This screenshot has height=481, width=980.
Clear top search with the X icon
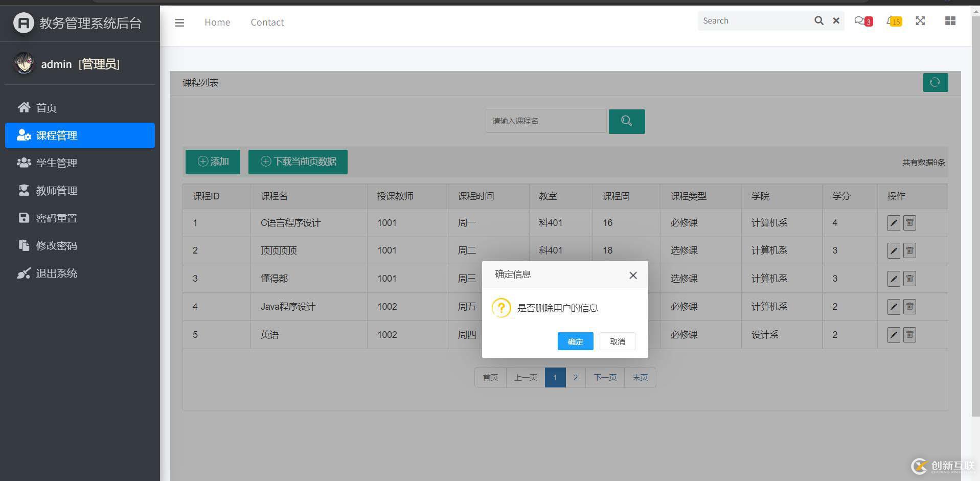836,21
